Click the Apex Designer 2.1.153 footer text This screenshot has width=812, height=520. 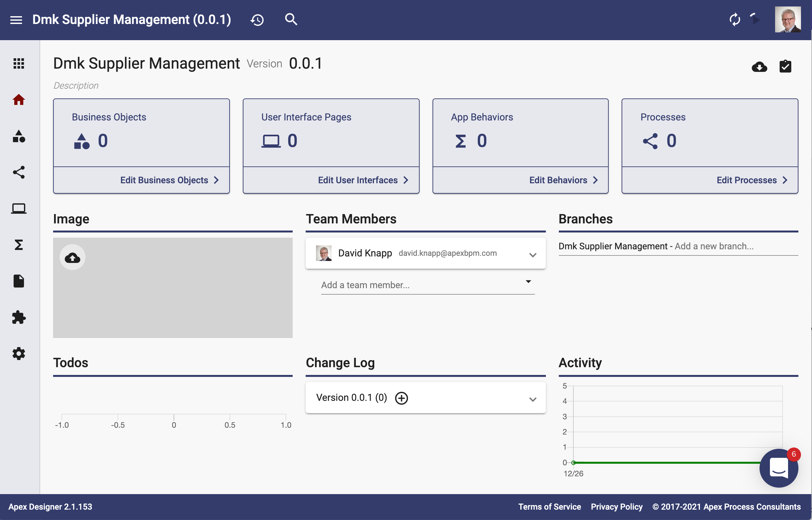pos(50,507)
